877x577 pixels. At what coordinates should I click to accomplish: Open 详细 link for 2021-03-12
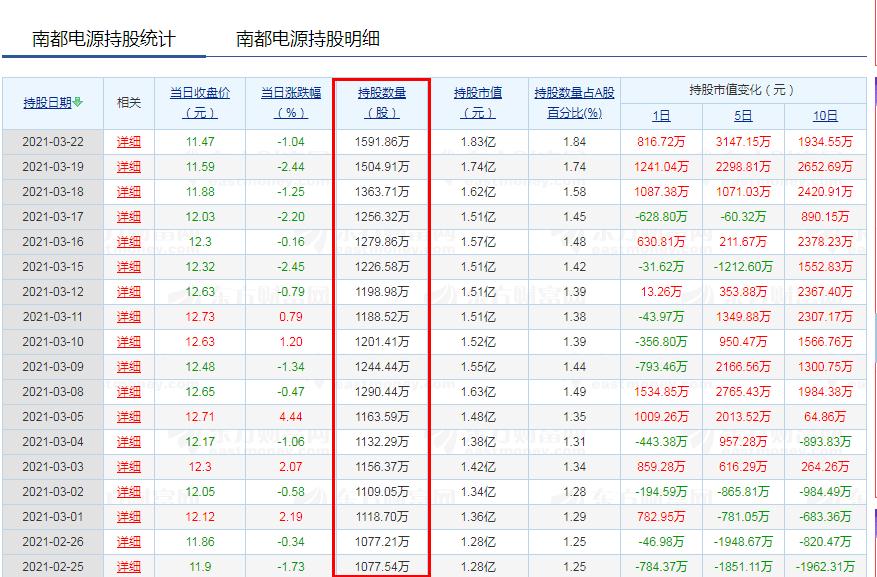coord(129,292)
